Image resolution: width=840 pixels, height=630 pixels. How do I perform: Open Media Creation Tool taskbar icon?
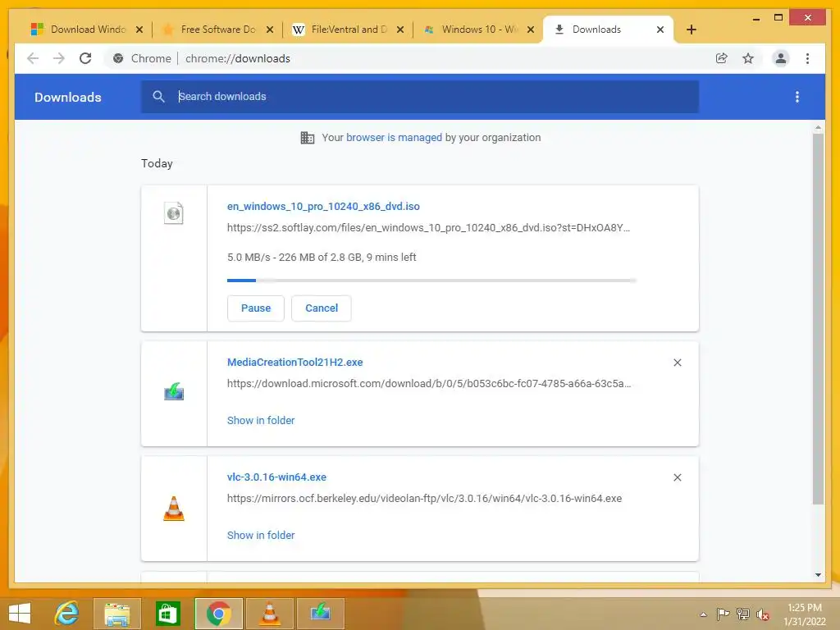[321, 614]
